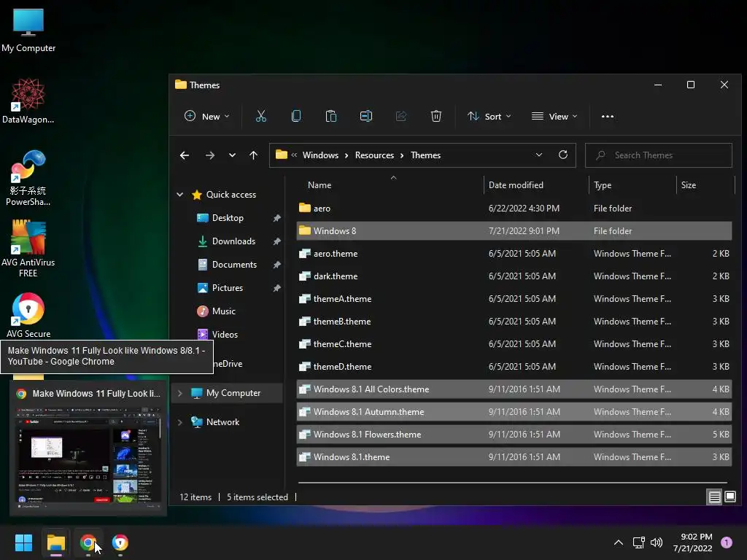This screenshot has width=747, height=560.
Task: Click the Copy icon in toolbar
Action: pyautogui.click(x=296, y=116)
